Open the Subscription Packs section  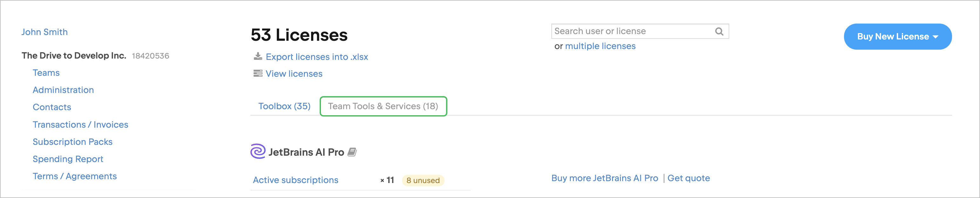[x=72, y=142]
